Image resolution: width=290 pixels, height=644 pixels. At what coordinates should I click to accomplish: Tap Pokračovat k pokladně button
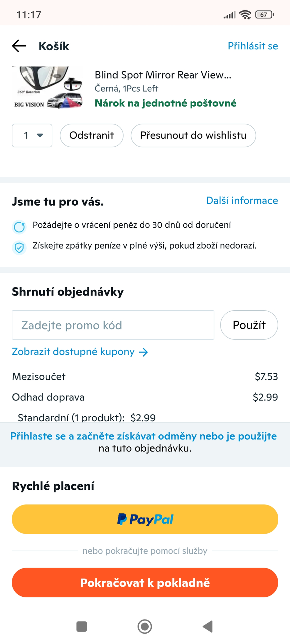pos(145,583)
